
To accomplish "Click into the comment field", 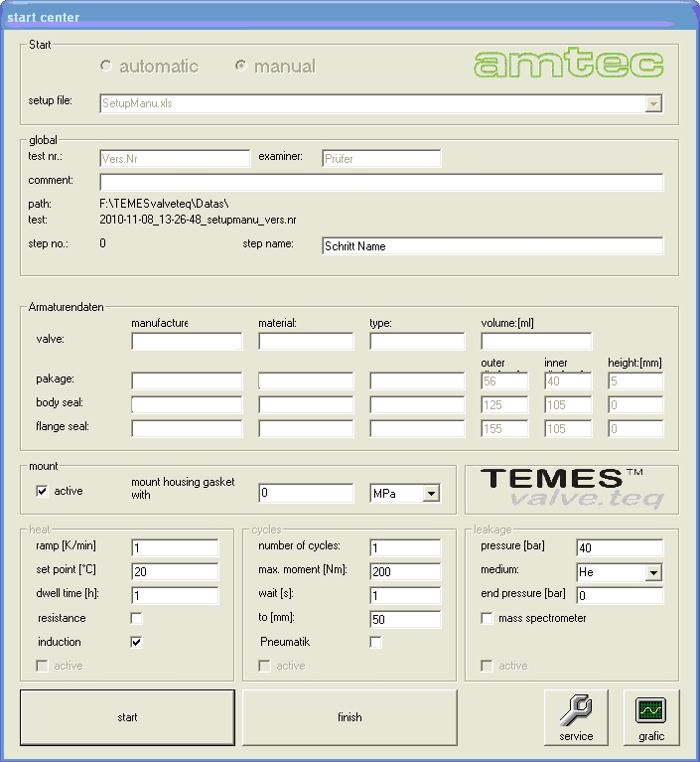I will (x=381, y=182).
